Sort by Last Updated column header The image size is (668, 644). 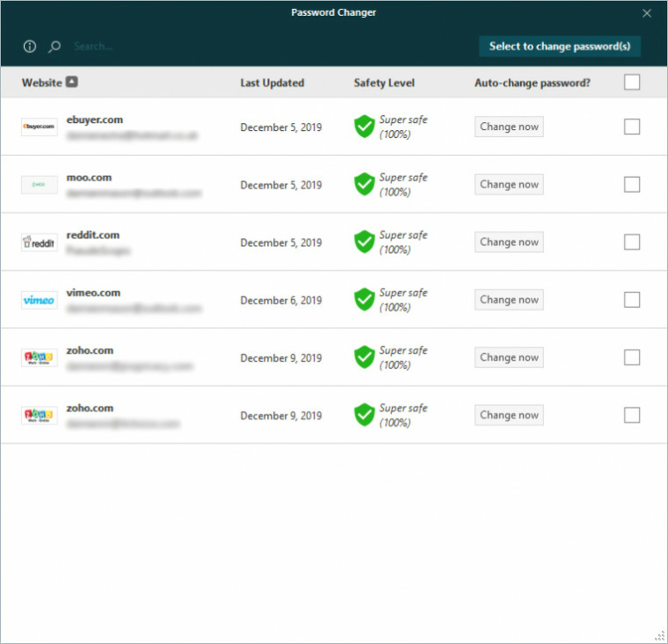273,82
